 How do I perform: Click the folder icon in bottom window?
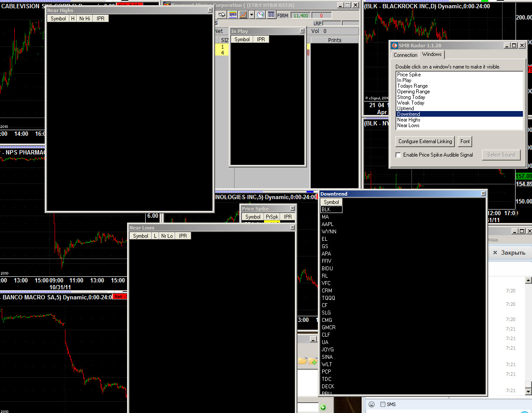click(x=302, y=361)
